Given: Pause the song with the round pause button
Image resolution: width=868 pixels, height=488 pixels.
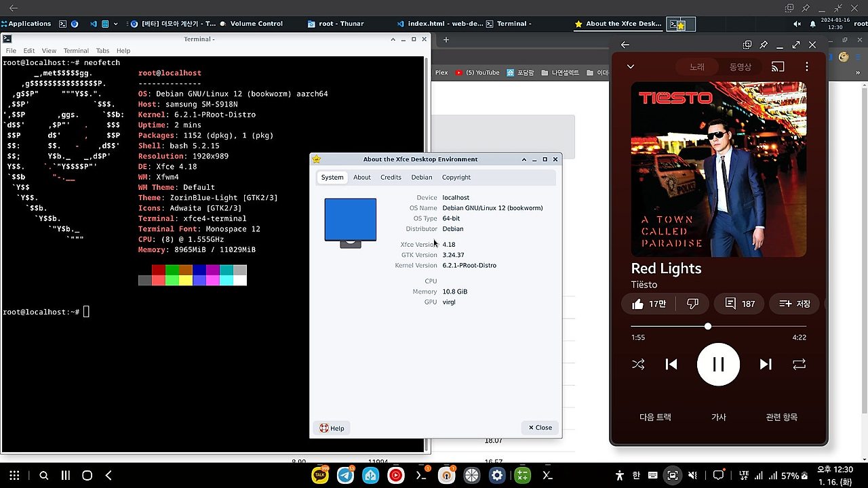Looking at the screenshot, I should click(718, 365).
